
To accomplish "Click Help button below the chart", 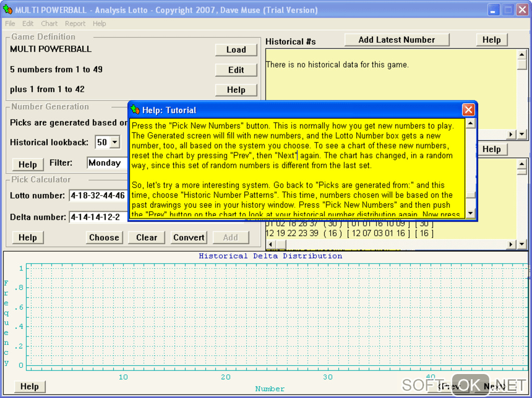I will (30, 386).
